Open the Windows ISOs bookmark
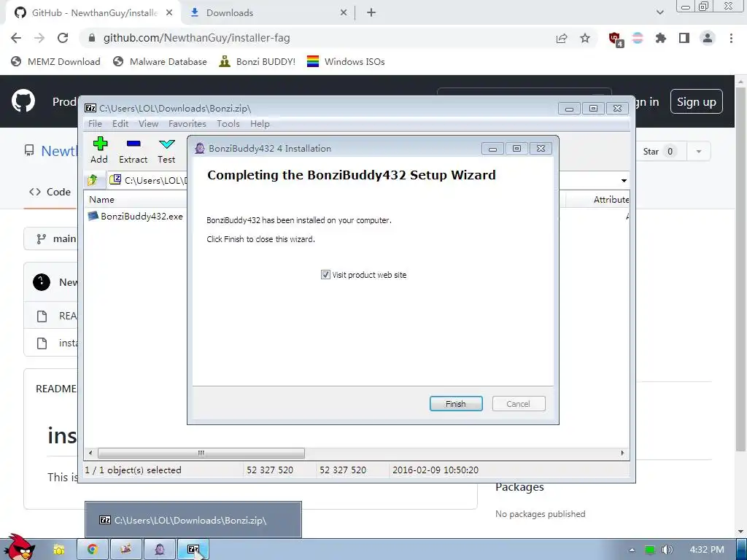Image resolution: width=747 pixels, height=560 pixels. (x=346, y=61)
